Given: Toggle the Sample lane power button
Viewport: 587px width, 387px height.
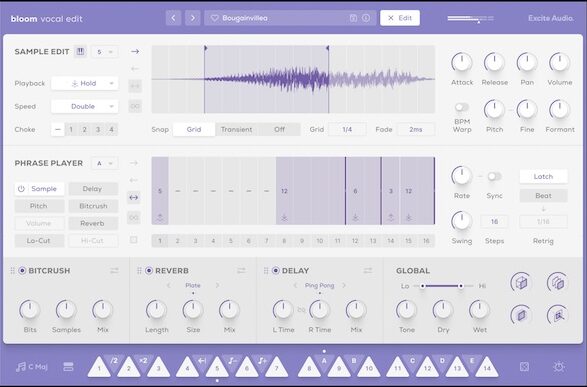Looking at the screenshot, I should point(21,189).
